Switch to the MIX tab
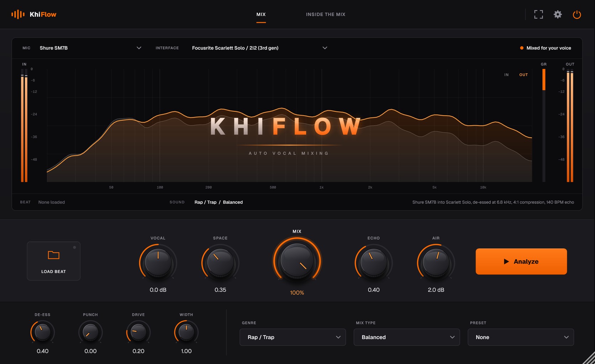The height and width of the screenshot is (364, 595). [x=261, y=15]
